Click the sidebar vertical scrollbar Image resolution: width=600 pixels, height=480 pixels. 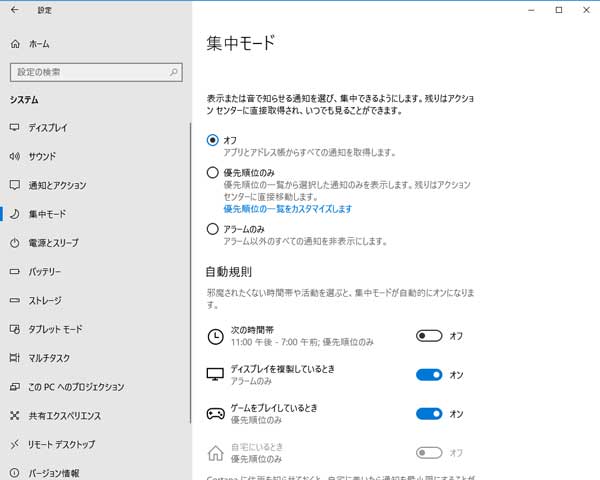[190, 273]
